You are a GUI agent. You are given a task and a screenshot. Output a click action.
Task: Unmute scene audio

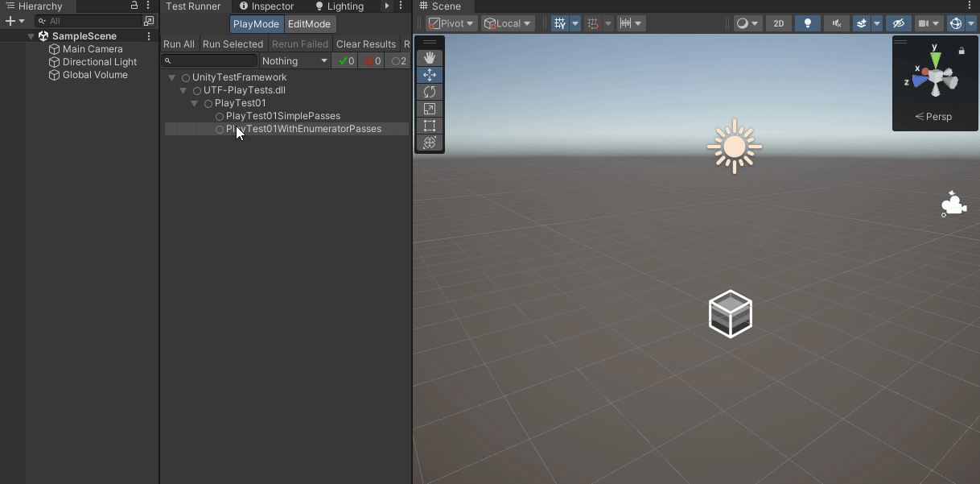point(836,23)
